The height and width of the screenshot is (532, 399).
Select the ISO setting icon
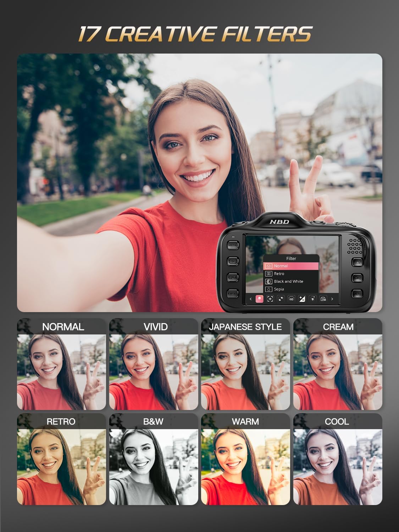pos(291,299)
